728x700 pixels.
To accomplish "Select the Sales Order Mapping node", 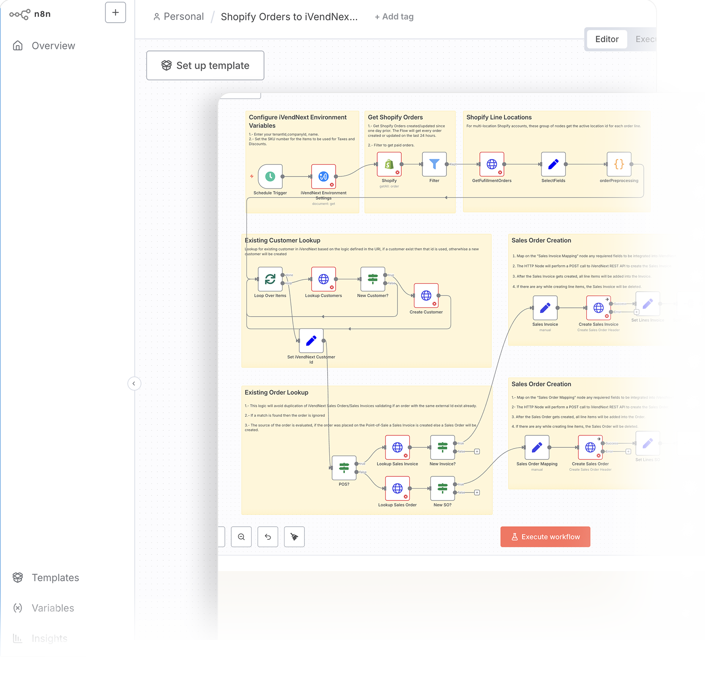I will tap(537, 447).
